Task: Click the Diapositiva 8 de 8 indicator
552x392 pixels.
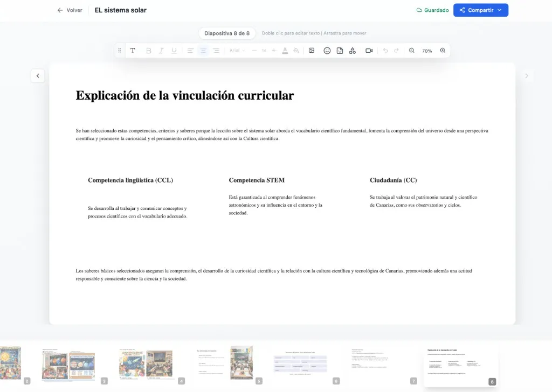Action: coord(227,33)
